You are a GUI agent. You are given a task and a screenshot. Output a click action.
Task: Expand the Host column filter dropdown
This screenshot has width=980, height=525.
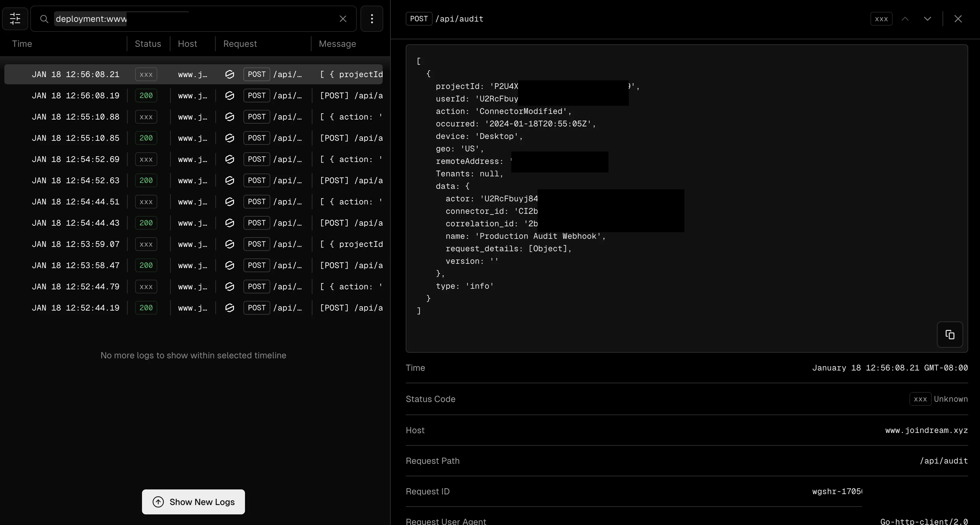tap(187, 43)
